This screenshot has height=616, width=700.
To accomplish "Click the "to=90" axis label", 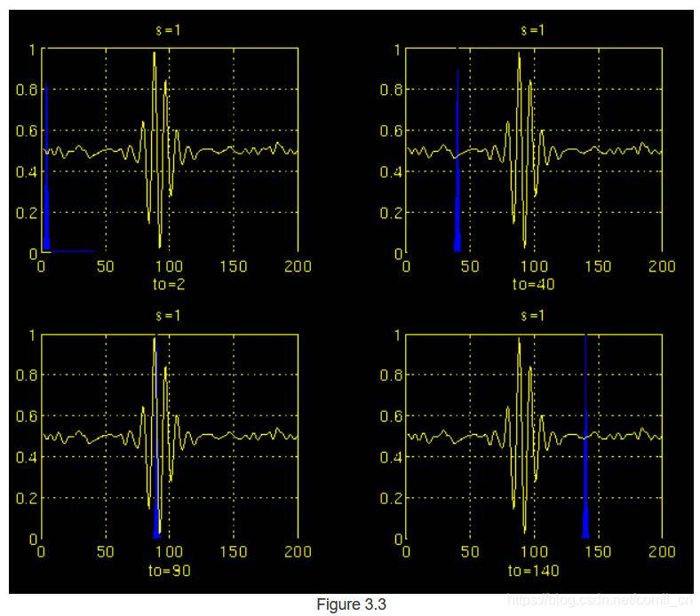I will coord(169,571).
